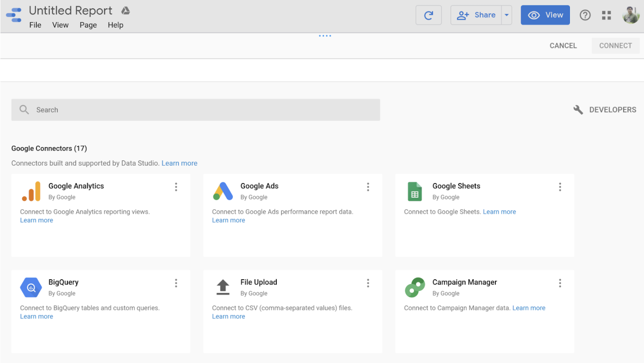Click Learn more in BigQuery card

36,316
